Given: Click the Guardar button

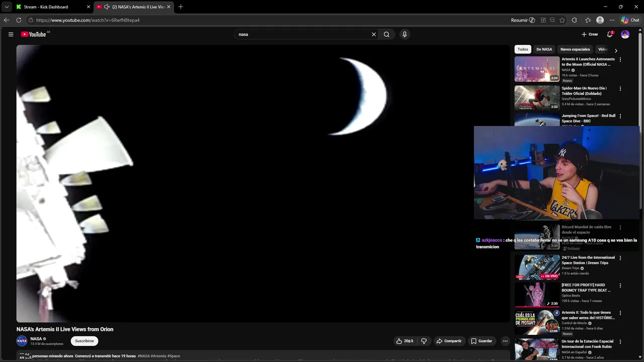Looking at the screenshot, I should click(x=481, y=341).
